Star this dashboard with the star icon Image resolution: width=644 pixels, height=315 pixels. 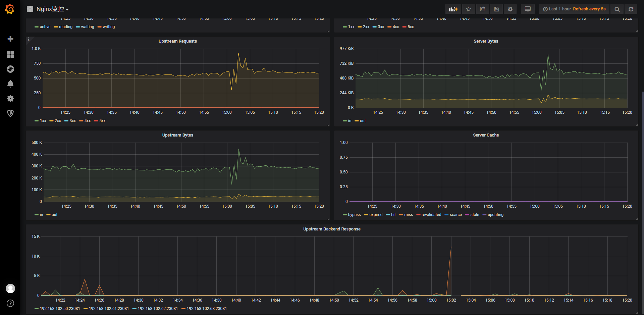[469, 9]
